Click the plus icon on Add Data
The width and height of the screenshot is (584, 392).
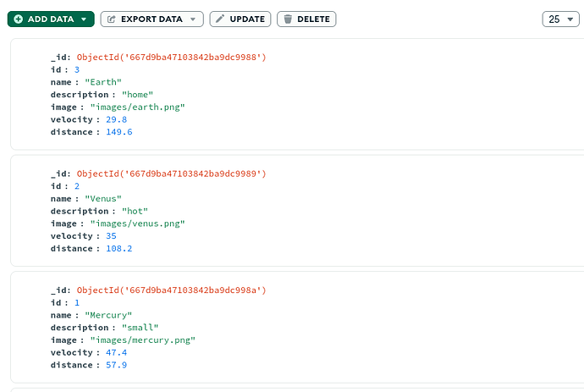click(19, 19)
